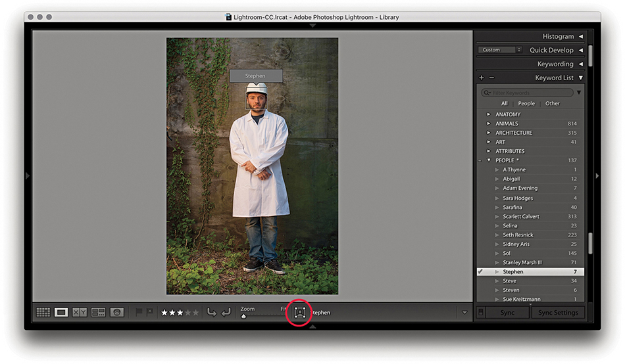This screenshot has width=625, height=364.
Task: Click the Zoom slider handle
Action: point(243,316)
